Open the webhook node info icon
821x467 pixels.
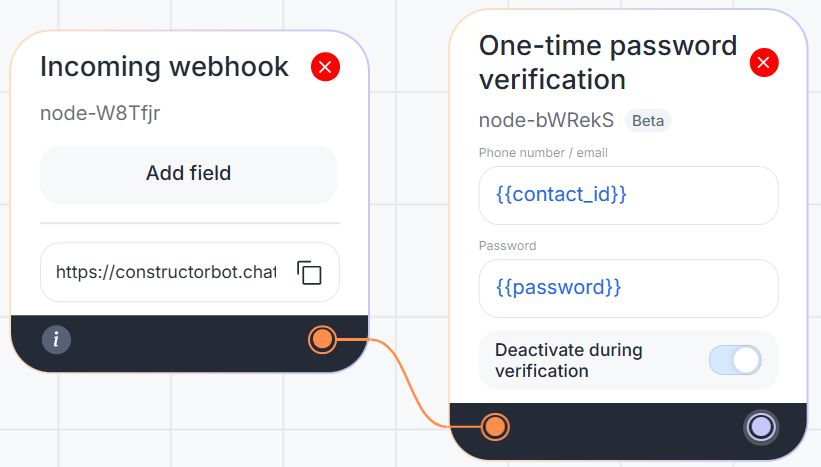point(56,339)
